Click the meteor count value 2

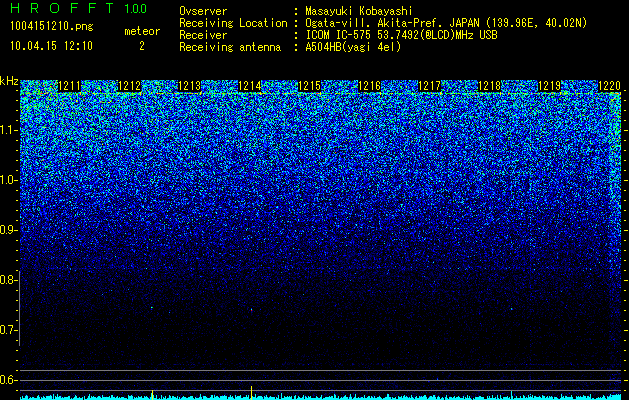[x=142, y=46]
